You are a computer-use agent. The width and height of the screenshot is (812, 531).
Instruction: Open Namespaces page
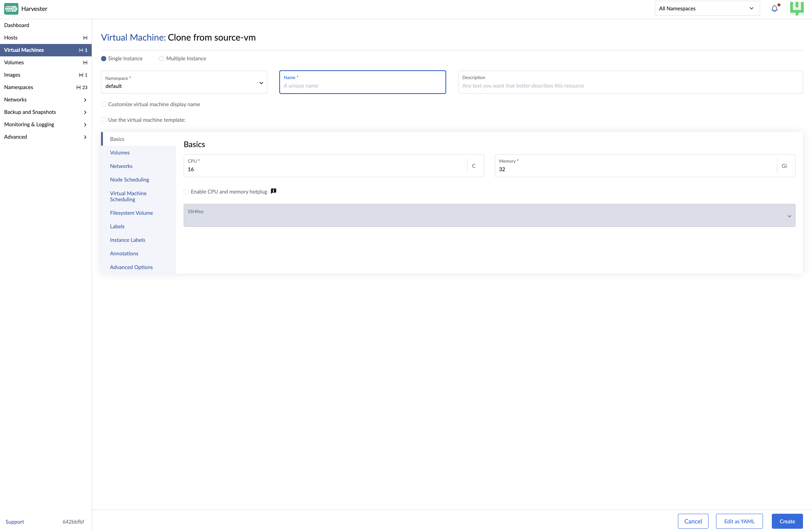click(46, 87)
